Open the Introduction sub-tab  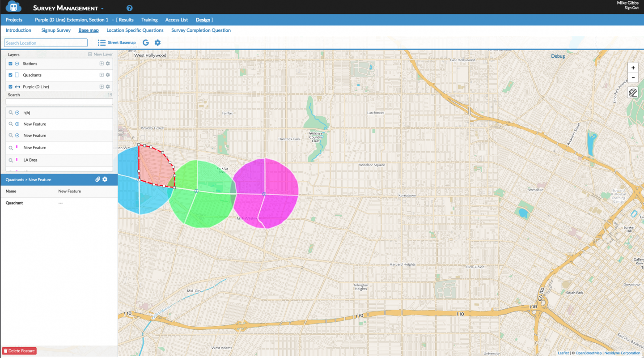point(18,30)
